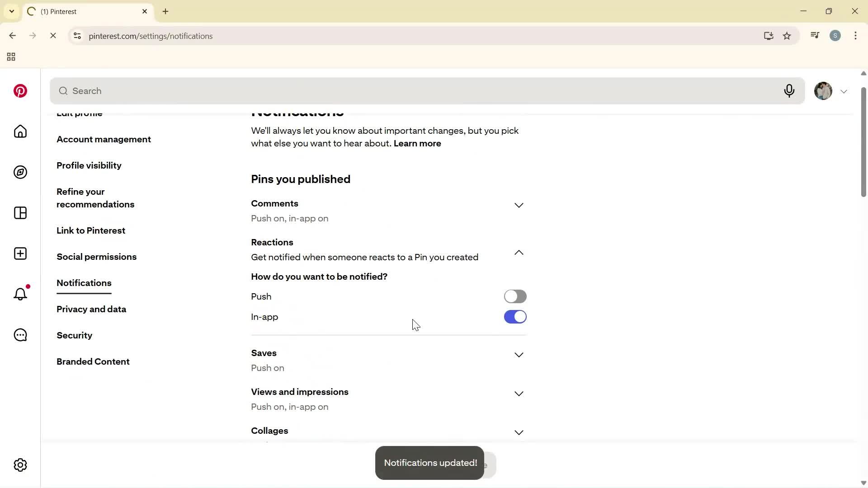Open the Boards organizer icon
This screenshot has width=868, height=488.
(x=20, y=213)
